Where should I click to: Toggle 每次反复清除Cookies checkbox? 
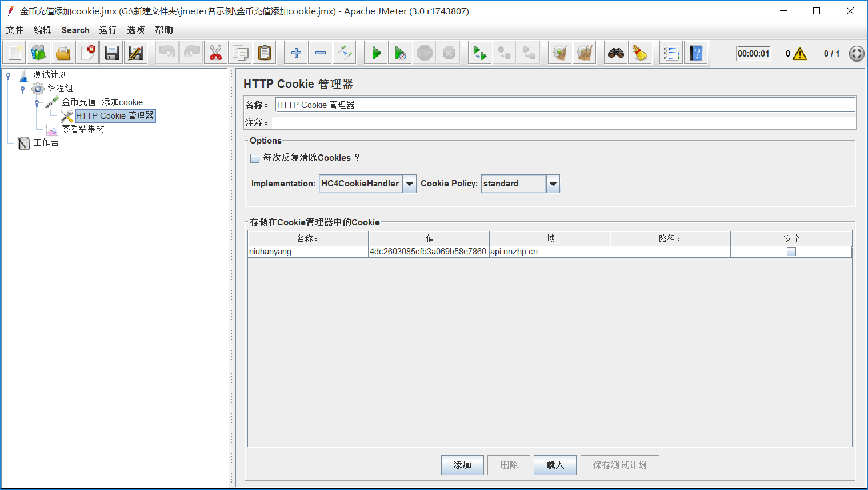click(255, 158)
